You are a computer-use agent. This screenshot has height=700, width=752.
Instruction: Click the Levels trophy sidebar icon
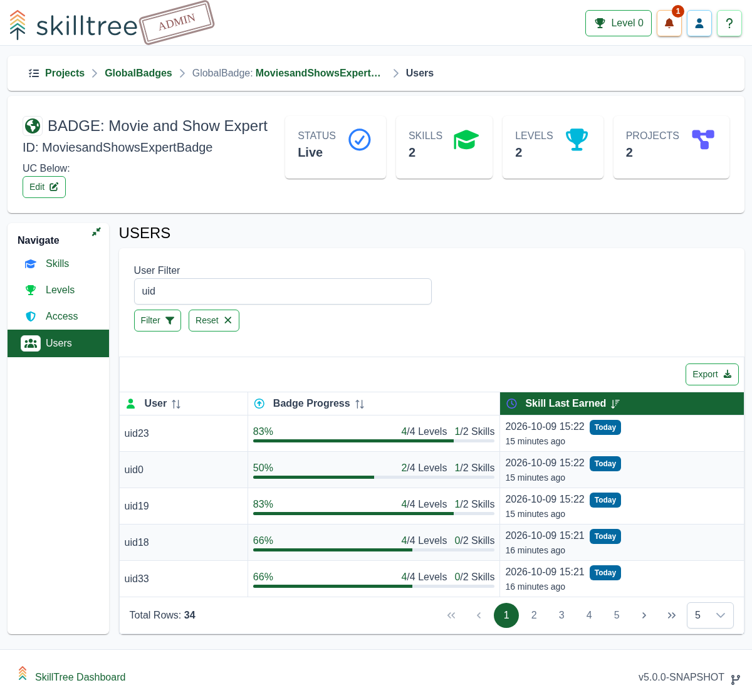point(31,290)
